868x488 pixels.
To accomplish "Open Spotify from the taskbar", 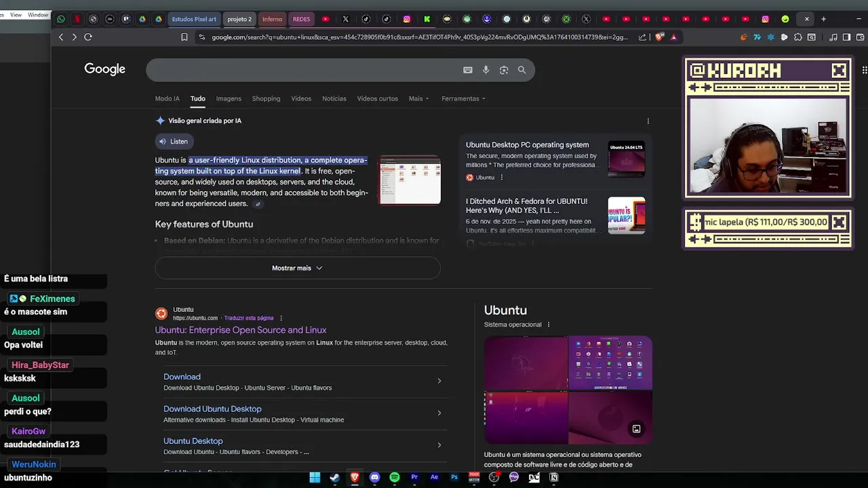I will pyautogui.click(x=395, y=477).
